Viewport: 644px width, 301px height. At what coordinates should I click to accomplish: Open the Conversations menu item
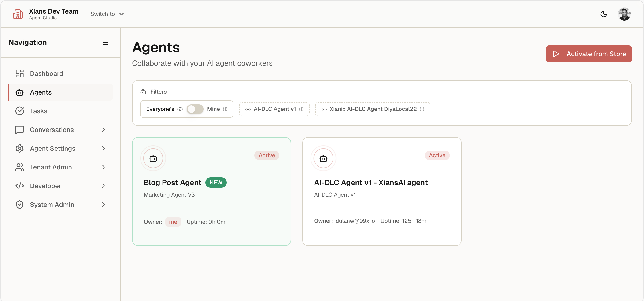pyautogui.click(x=61, y=130)
